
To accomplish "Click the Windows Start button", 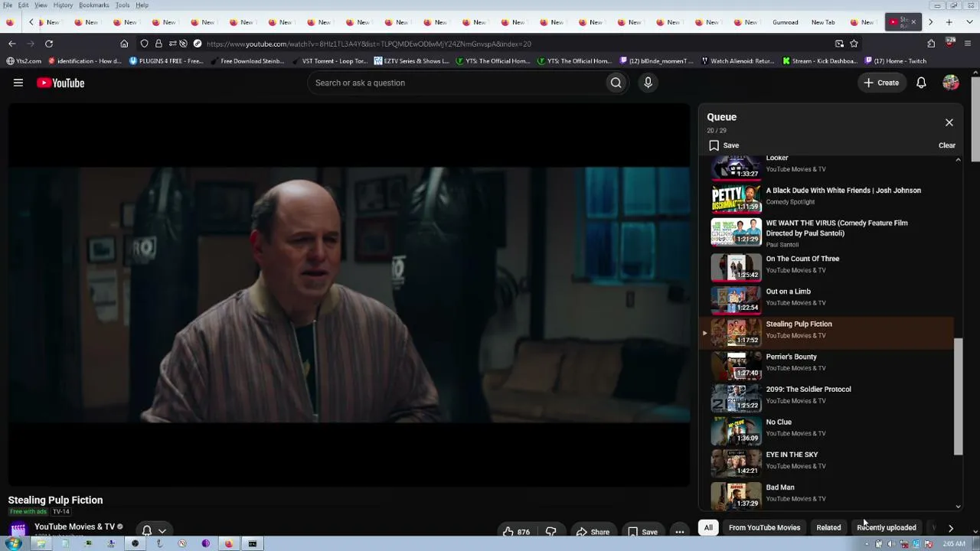I will click(x=13, y=544).
